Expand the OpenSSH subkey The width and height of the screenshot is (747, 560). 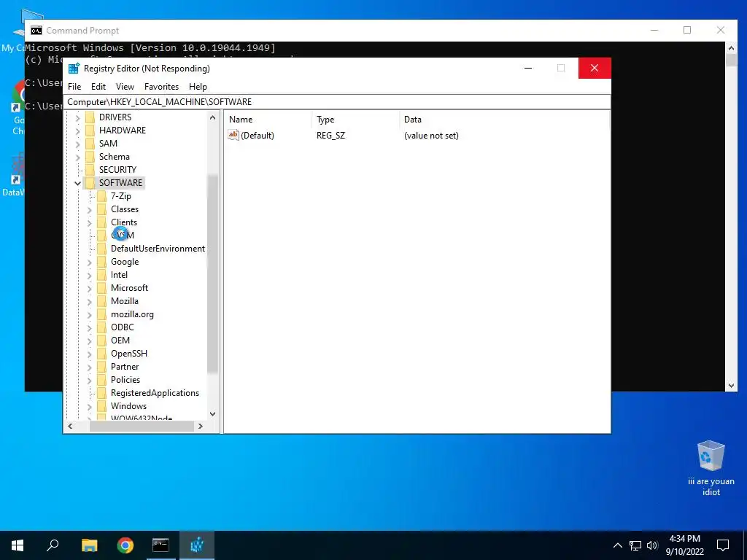coord(90,354)
